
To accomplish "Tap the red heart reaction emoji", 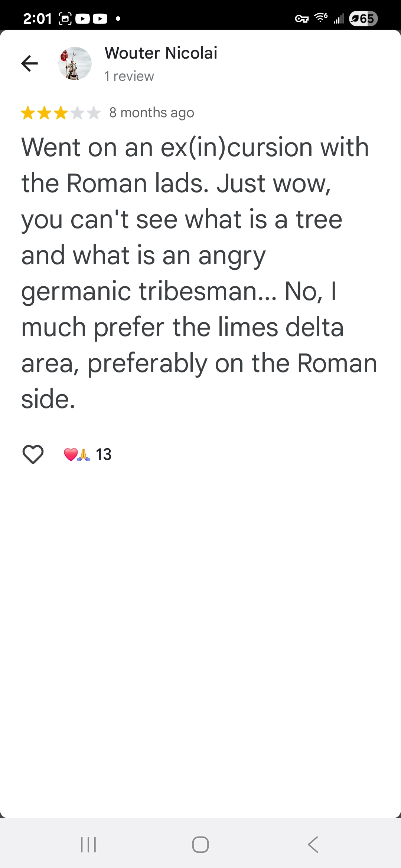I will pos(71,454).
